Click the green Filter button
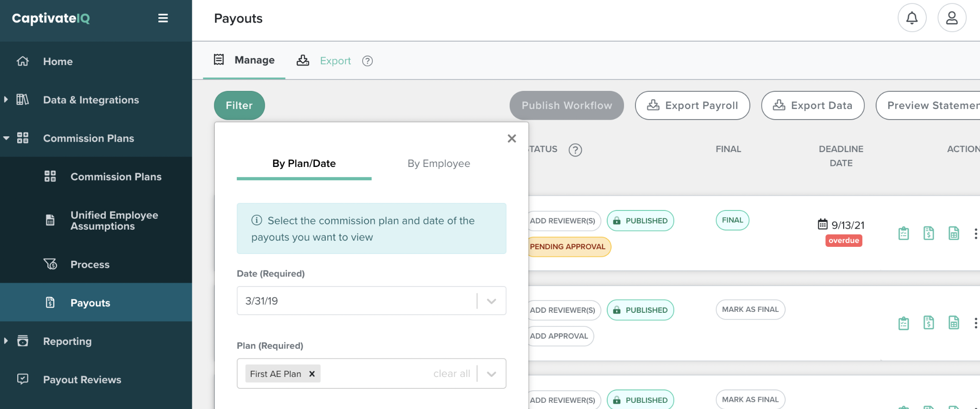 pyautogui.click(x=239, y=105)
